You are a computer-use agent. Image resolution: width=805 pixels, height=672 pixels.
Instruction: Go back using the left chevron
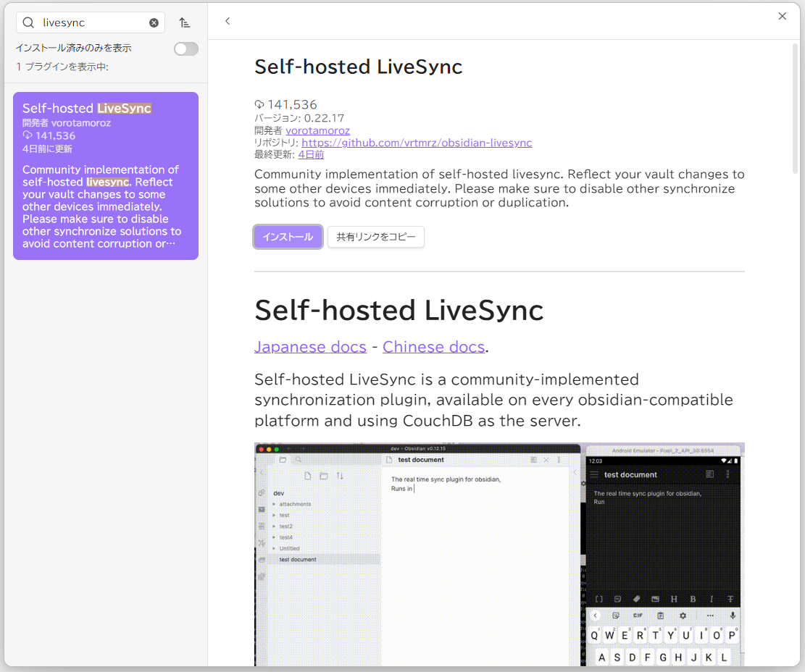point(228,22)
